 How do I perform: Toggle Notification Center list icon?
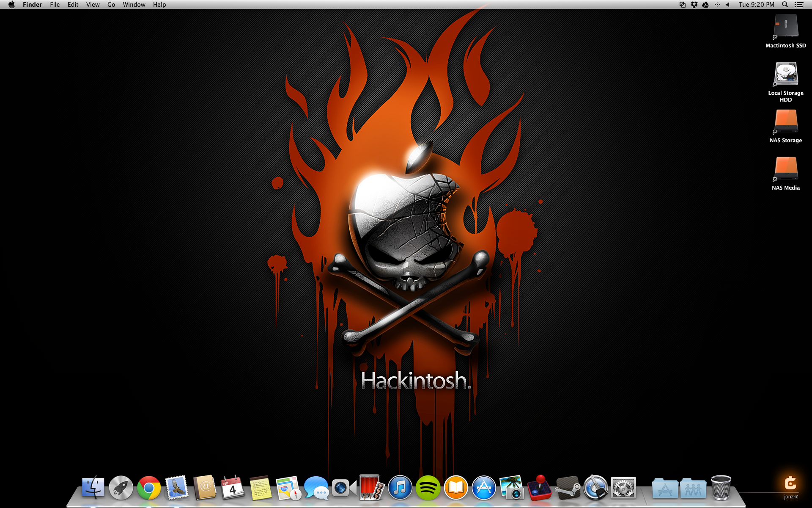(x=799, y=5)
